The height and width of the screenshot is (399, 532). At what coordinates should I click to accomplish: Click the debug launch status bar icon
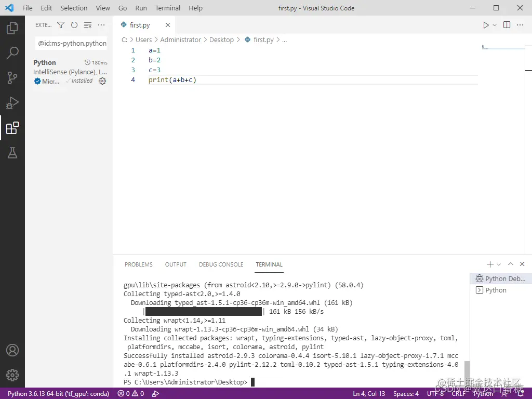tap(155, 394)
